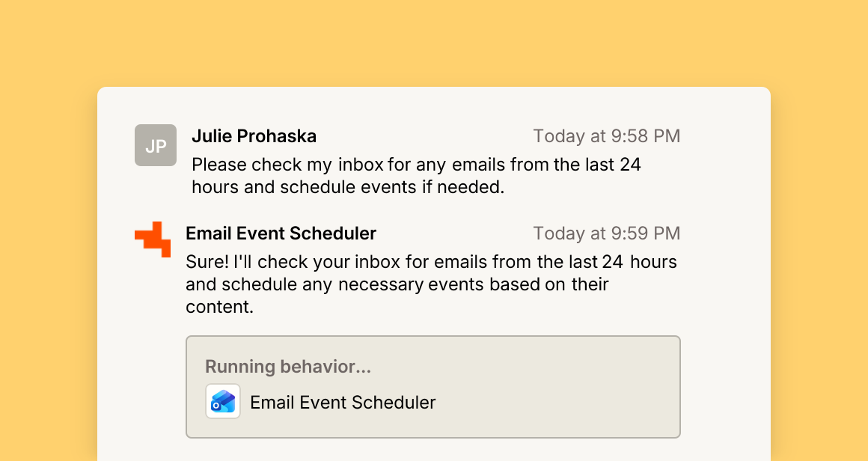This screenshot has width=868, height=461.
Task: Click the Today at 9:59 PM timestamp
Action: click(607, 233)
